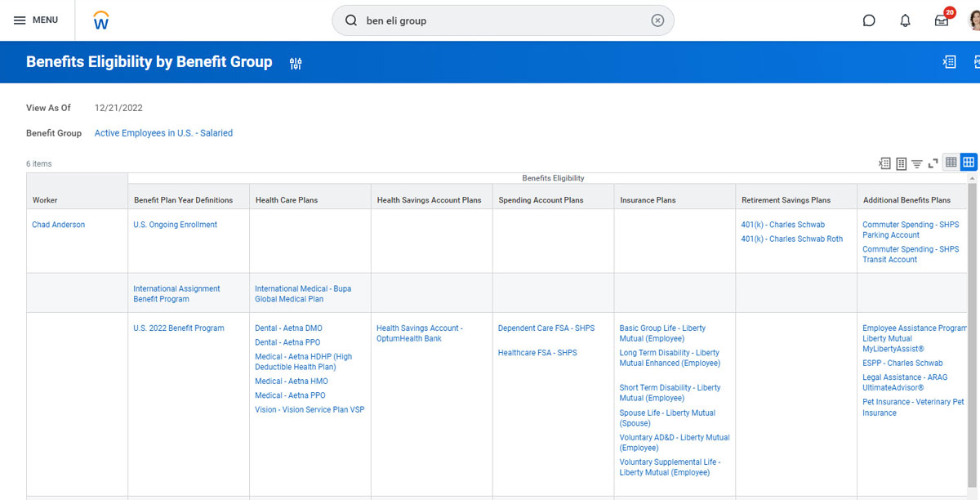This screenshot has width=980, height=500.
Task: Open Legal Assistance - ARAG UltimateAdvisor
Action: [x=905, y=382]
